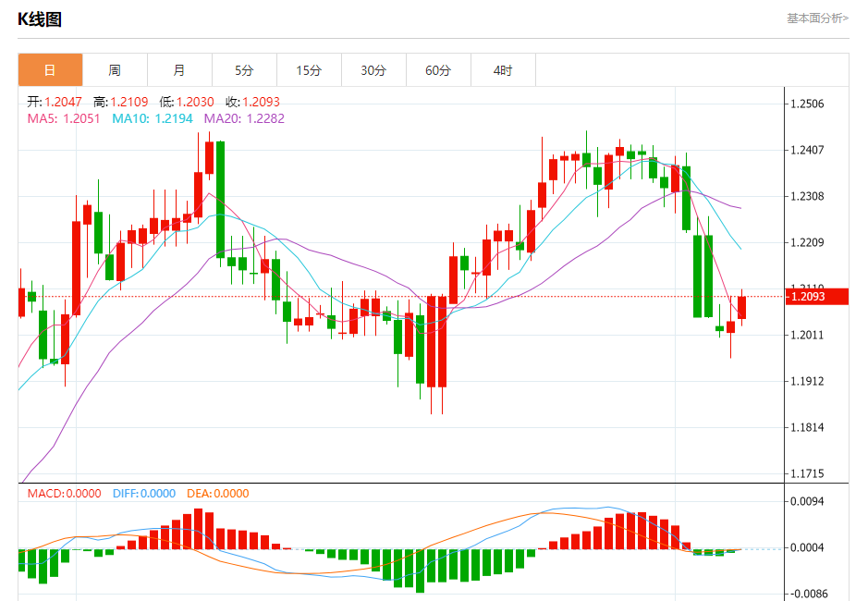
Task: Switch to the 月 monthly tab
Action: [180, 69]
